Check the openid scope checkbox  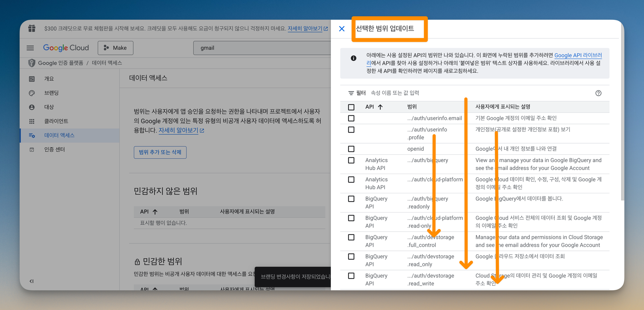pos(351,149)
